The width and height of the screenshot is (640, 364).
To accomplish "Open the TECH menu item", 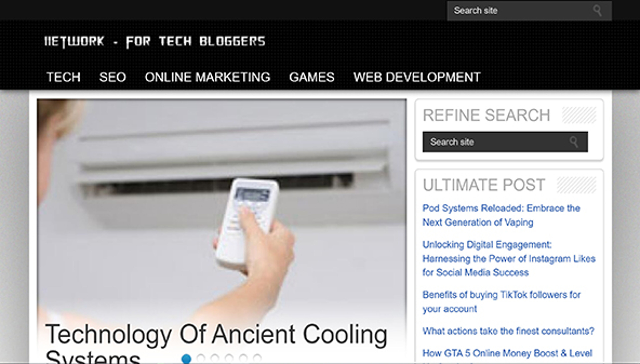I will point(63,77).
